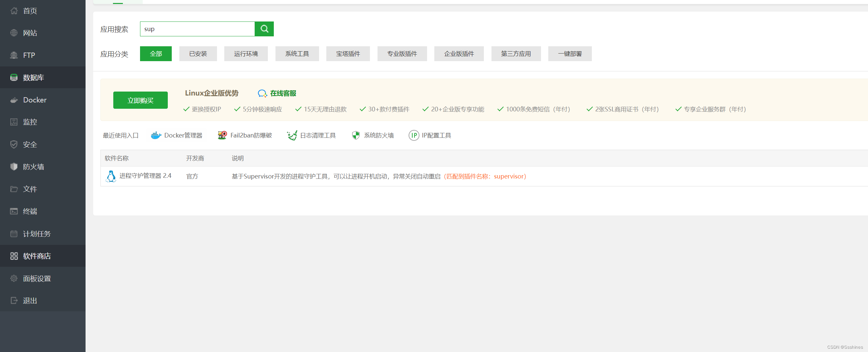Open the 系统防火墙 shortcut
Screen dimensions: 868x352
[x=372, y=135]
